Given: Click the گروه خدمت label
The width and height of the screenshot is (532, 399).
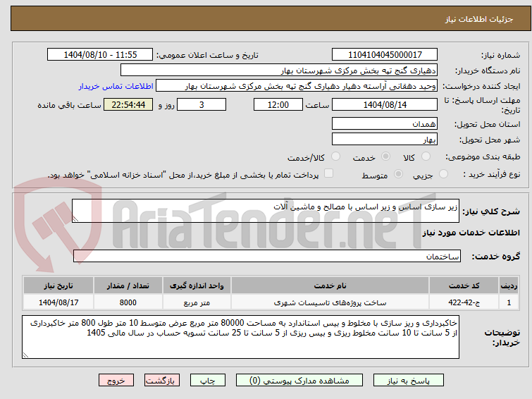Looking at the screenshot, I should 495,257.
